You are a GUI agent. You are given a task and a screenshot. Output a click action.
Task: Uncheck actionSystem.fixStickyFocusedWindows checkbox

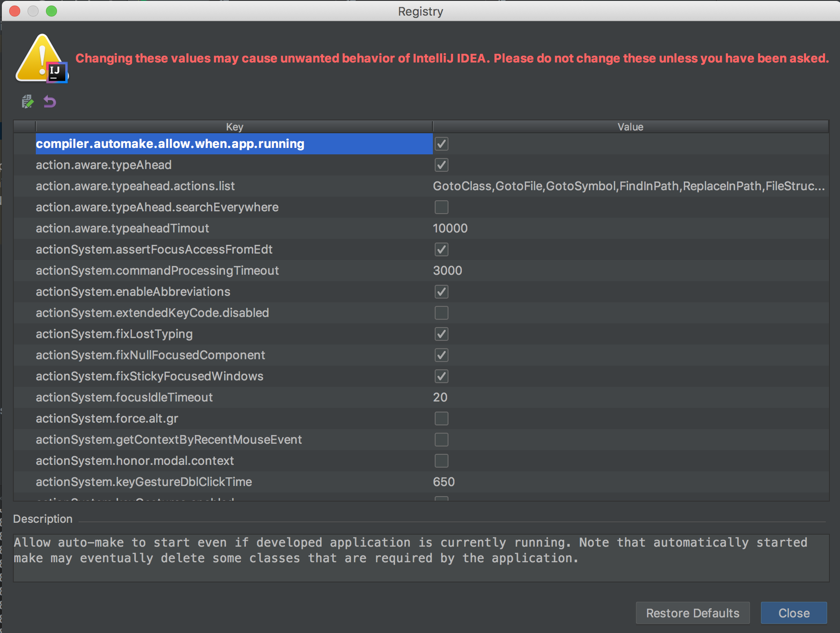tap(442, 376)
